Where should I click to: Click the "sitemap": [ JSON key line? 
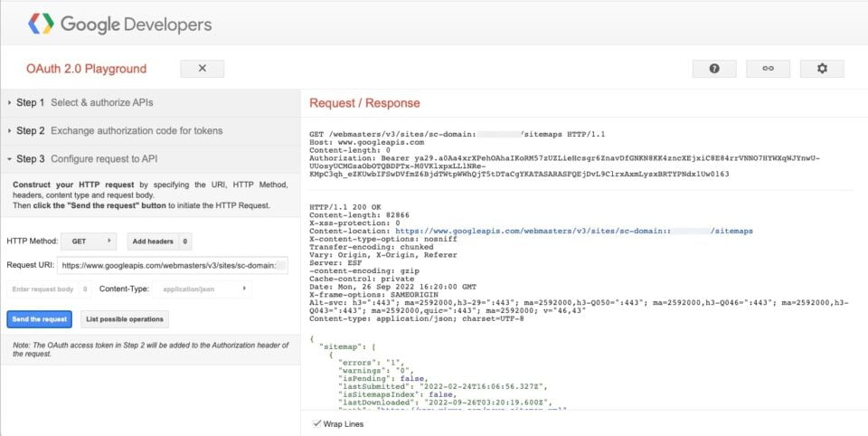347,346
